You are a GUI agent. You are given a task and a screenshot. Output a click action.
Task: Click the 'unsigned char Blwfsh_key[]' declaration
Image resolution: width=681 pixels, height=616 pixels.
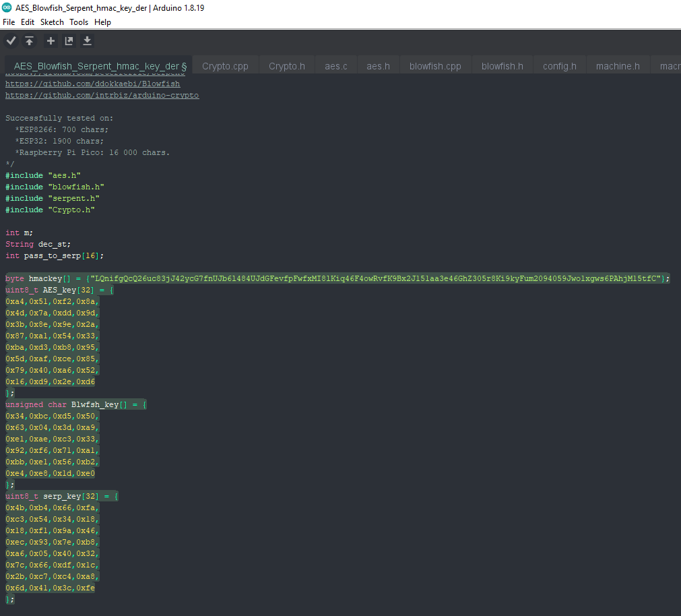tap(75, 405)
